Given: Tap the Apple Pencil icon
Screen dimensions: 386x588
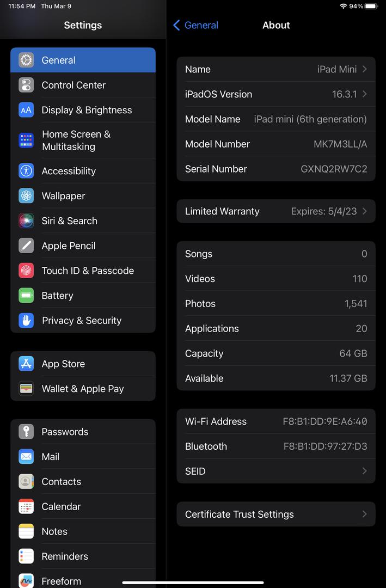Looking at the screenshot, I should [x=26, y=246].
